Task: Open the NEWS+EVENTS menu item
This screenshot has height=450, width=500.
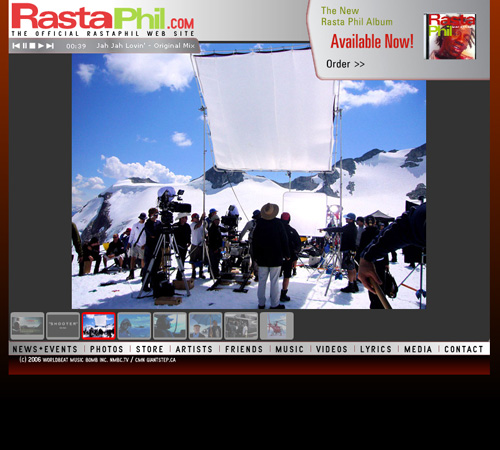Action: click(45, 349)
